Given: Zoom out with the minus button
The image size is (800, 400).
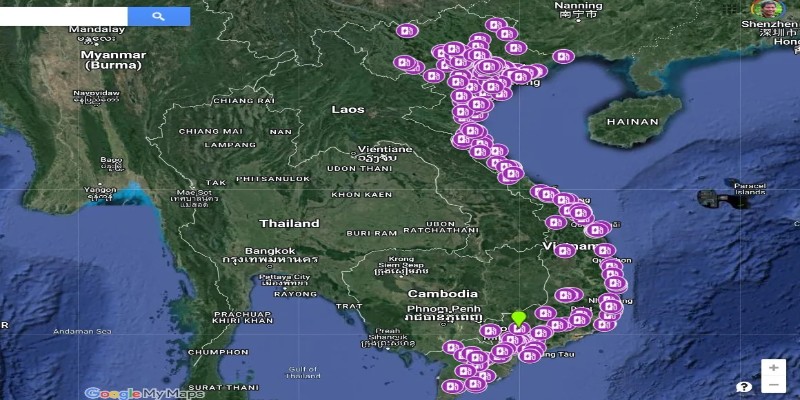Looking at the screenshot, I should [x=773, y=385].
